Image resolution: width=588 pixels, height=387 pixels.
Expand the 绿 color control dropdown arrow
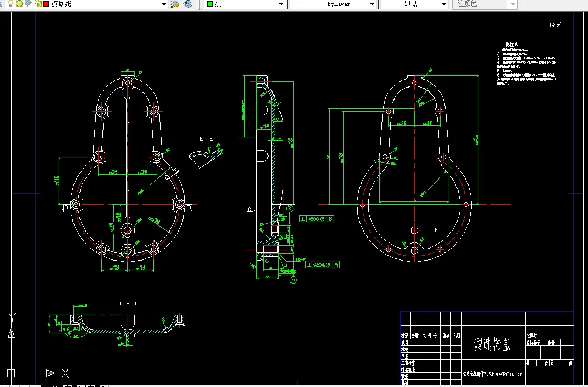click(281, 4)
